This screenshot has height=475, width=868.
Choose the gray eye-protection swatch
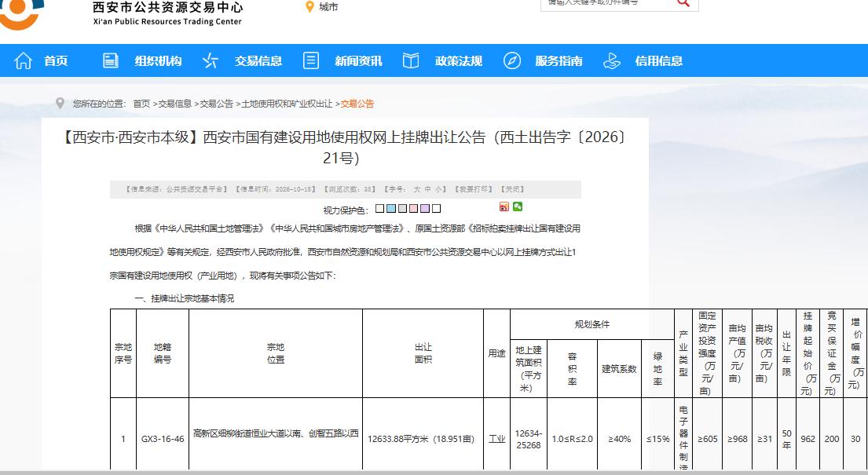click(402, 209)
